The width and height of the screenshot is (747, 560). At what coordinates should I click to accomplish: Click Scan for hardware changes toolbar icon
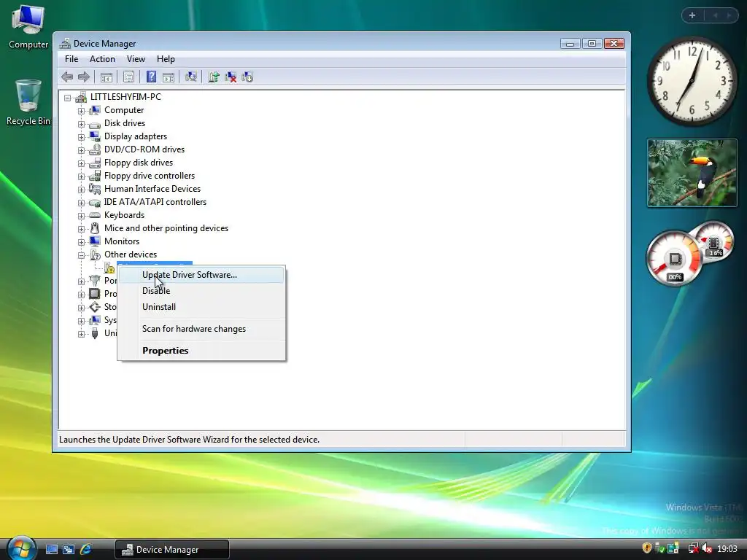[190, 77]
